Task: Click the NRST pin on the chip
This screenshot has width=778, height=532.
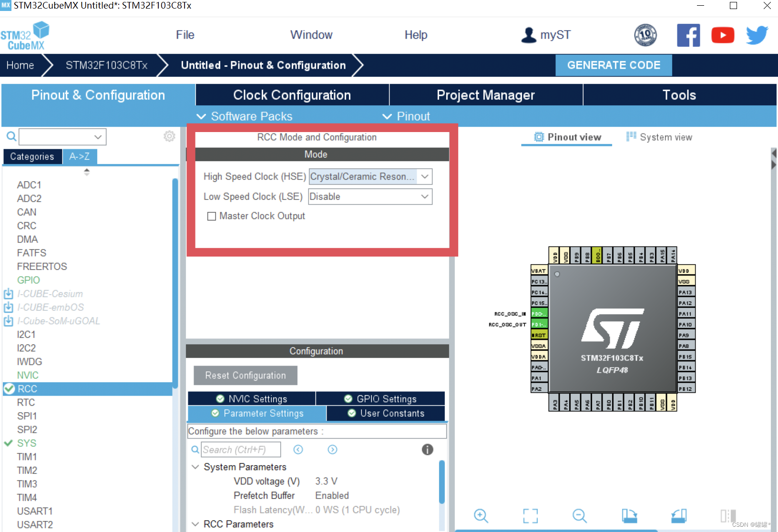Action: pyautogui.click(x=539, y=335)
